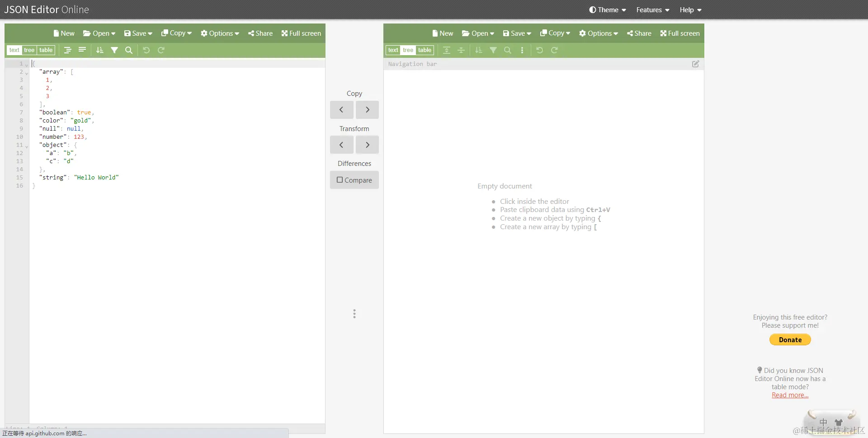
Task: Click Collapse all icon in right editor
Action: 461,50
